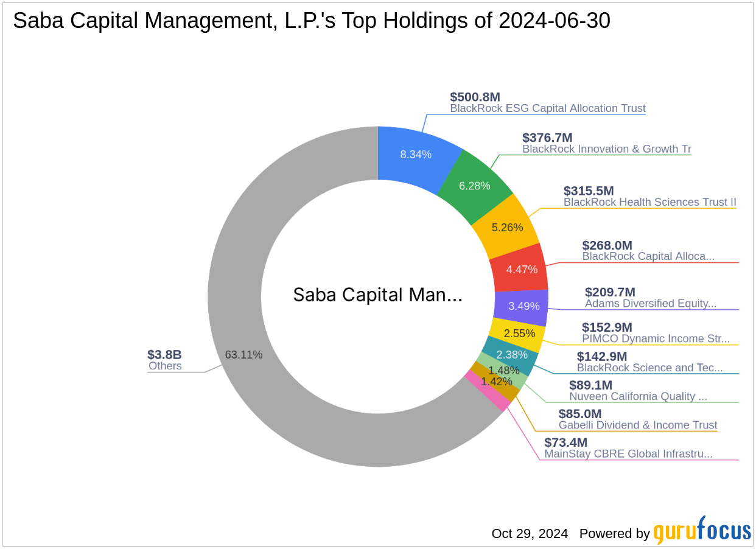Screen dimensions: 756x549
Task: Open the BlackRock ESG Capital Allocation Trust link
Action: pyautogui.click(x=547, y=108)
